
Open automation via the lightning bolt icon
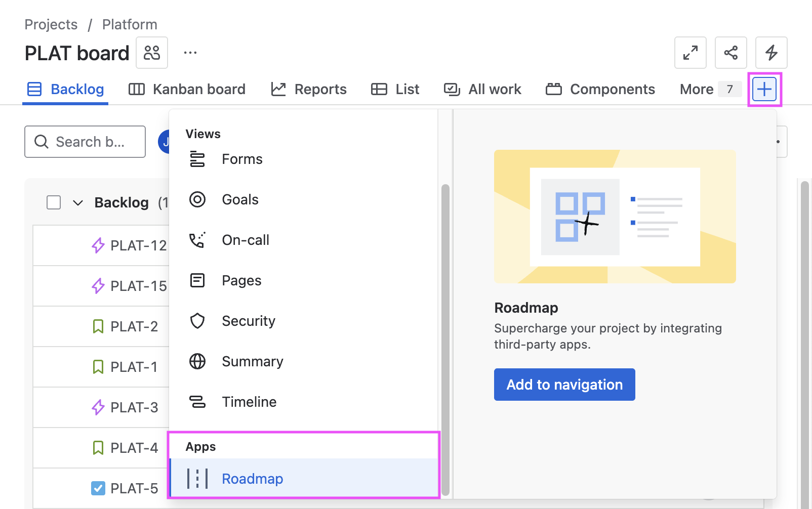(771, 53)
